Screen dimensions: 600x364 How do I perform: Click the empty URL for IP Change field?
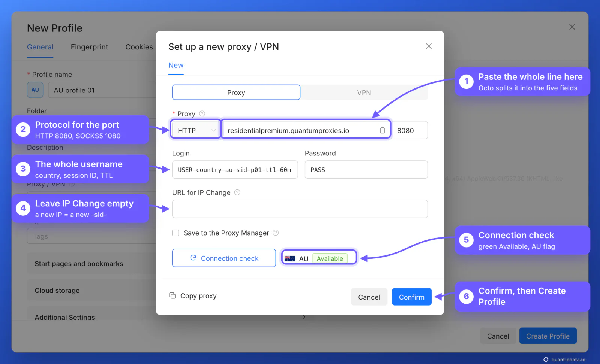click(x=300, y=209)
